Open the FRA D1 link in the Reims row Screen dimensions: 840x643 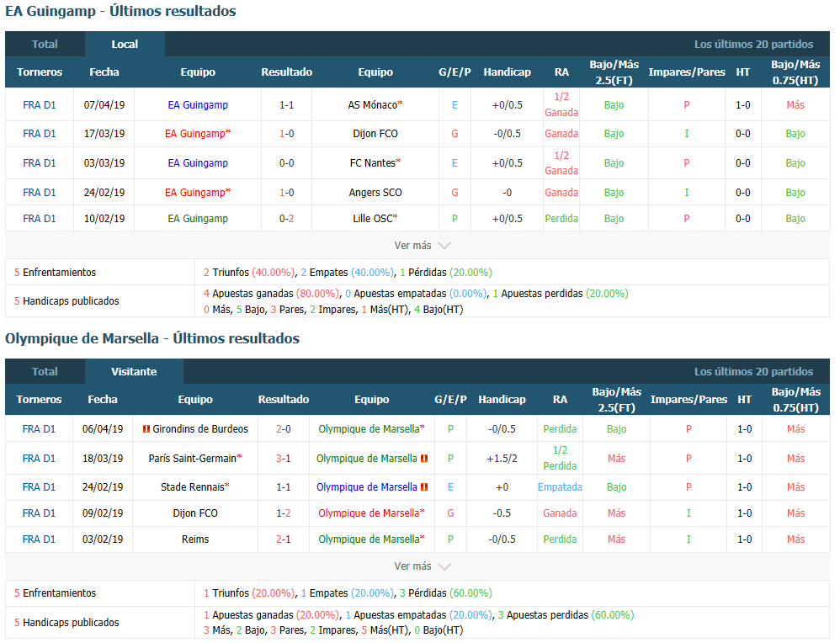(x=39, y=539)
